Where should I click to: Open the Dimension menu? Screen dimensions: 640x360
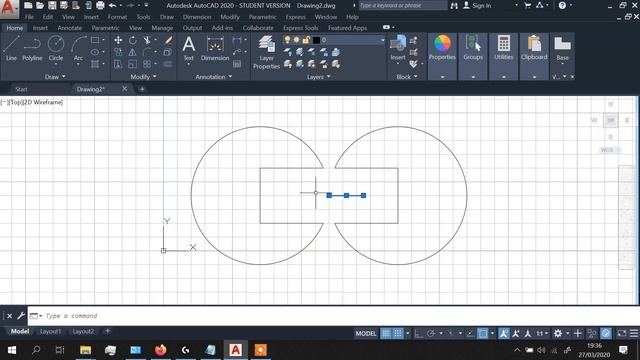[197, 17]
